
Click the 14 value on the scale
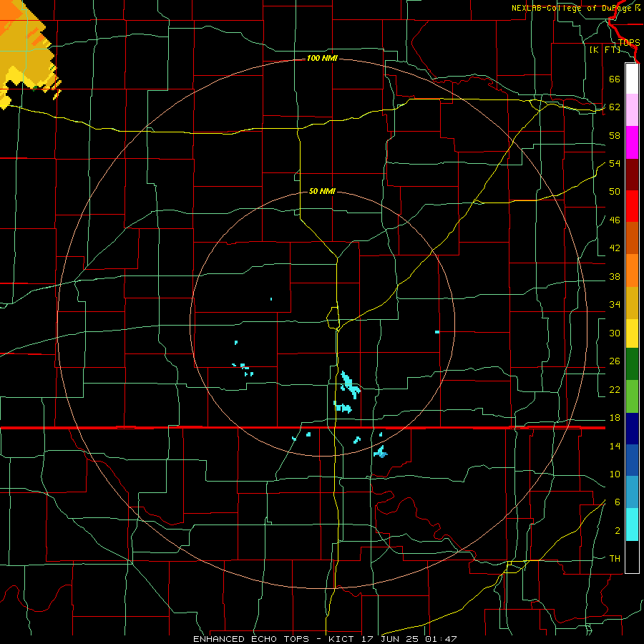(x=615, y=446)
